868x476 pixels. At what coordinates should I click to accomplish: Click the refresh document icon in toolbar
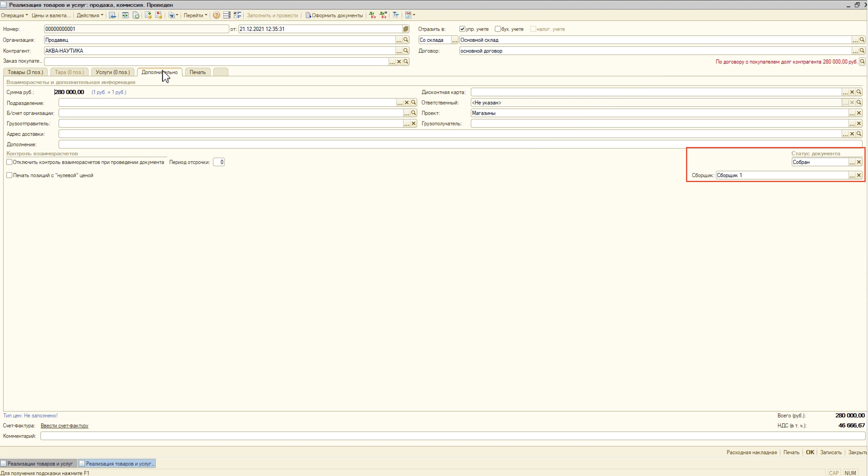(x=125, y=15)
